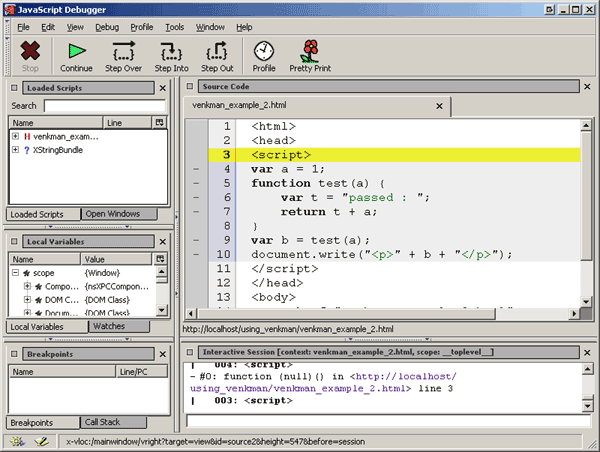Viewport: 600px width, 452px height.
Task: Switch to the Watches tab
Action: 119,326
